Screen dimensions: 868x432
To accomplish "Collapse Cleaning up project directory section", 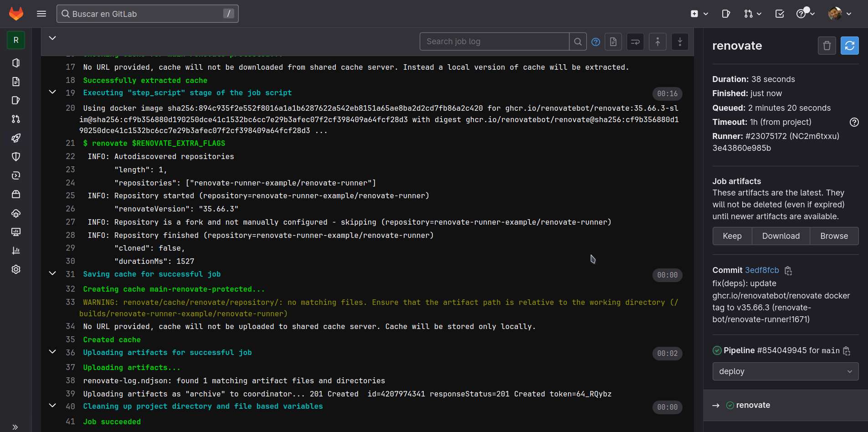I will click(52, 406).
